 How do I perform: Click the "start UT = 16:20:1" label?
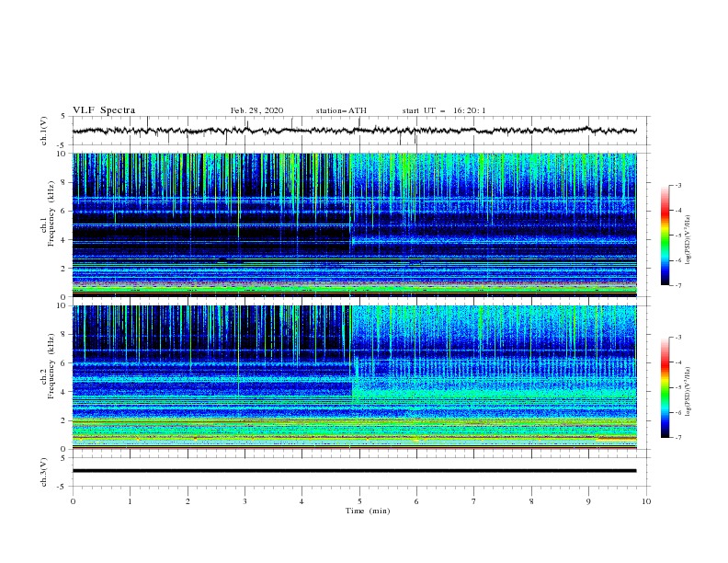tap(444, 110)
